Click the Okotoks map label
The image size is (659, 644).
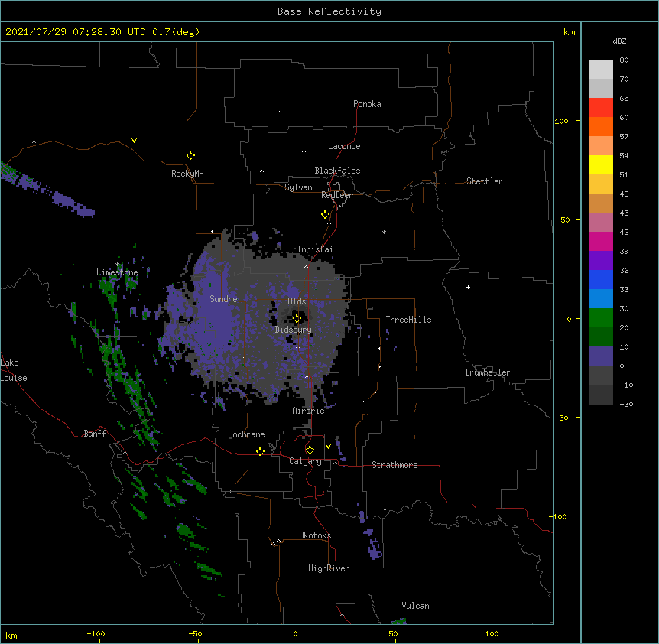click(315, 535)
